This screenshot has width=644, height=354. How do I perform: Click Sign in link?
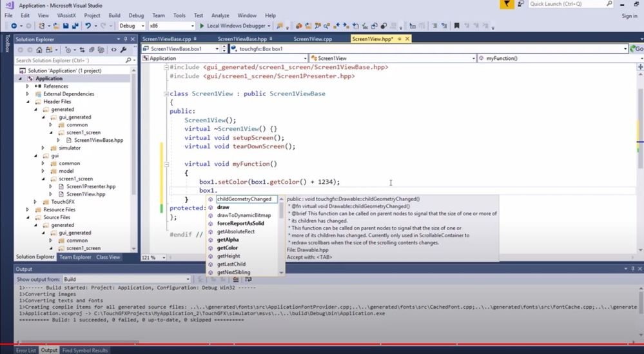pyautogui.click(x=629, y=15)
